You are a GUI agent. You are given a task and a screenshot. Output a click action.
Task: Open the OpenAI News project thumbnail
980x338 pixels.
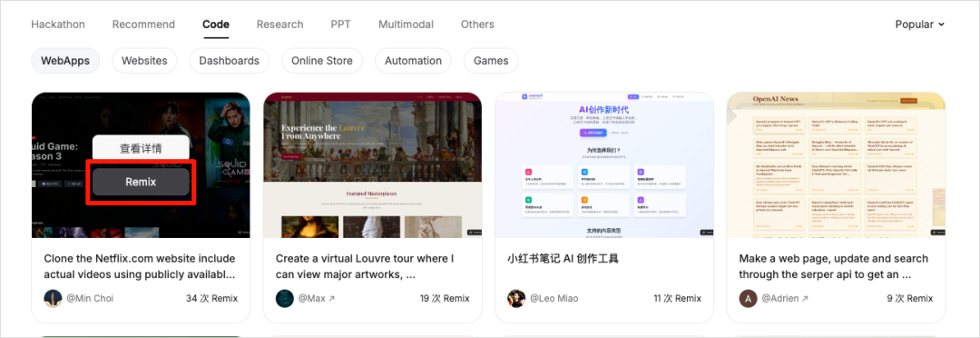tap(836, 165)
